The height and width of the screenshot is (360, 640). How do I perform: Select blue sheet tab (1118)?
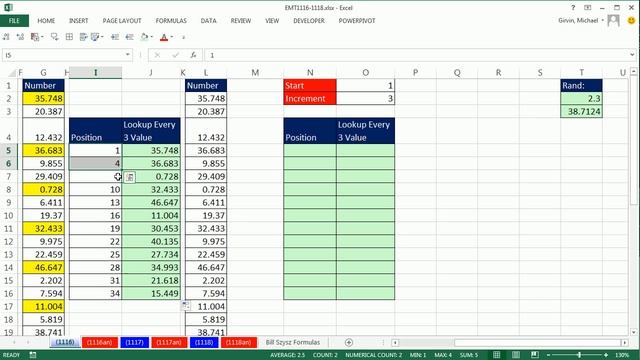coord(204,342)
